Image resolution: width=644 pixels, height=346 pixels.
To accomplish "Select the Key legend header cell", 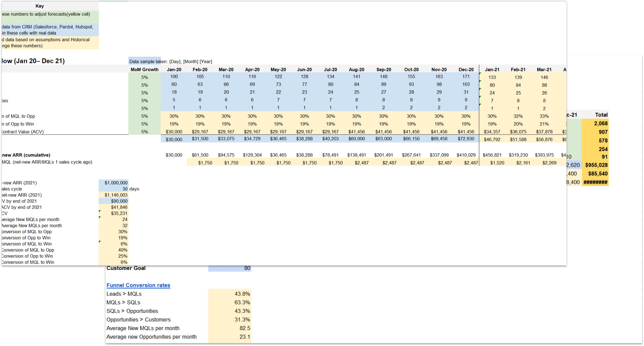I will point(39,6).
